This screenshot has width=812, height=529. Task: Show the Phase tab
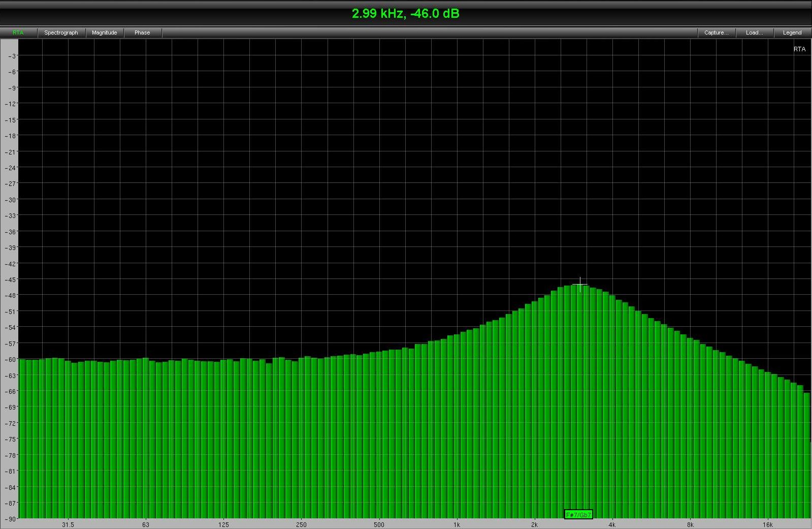pos(142,33)
